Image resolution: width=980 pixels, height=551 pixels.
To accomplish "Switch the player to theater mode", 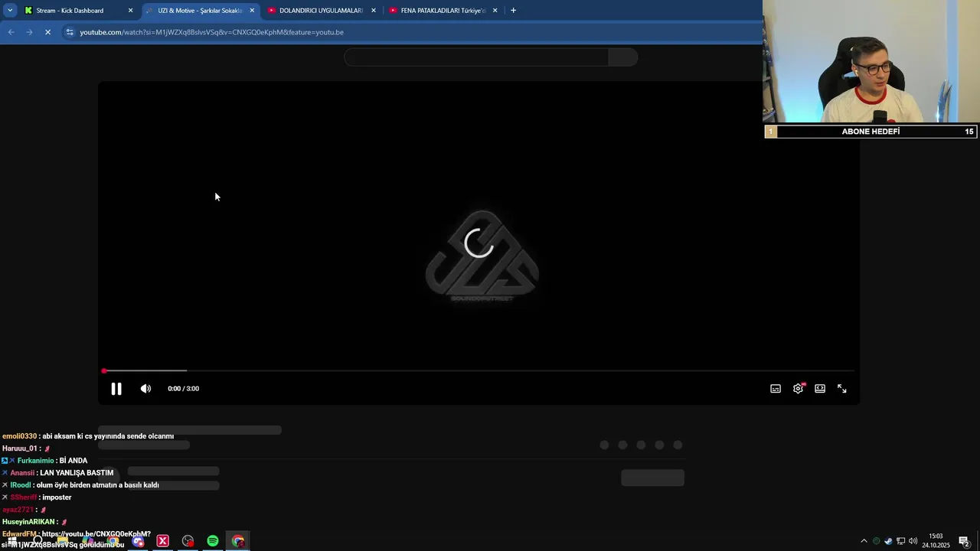I will [820, 389].
